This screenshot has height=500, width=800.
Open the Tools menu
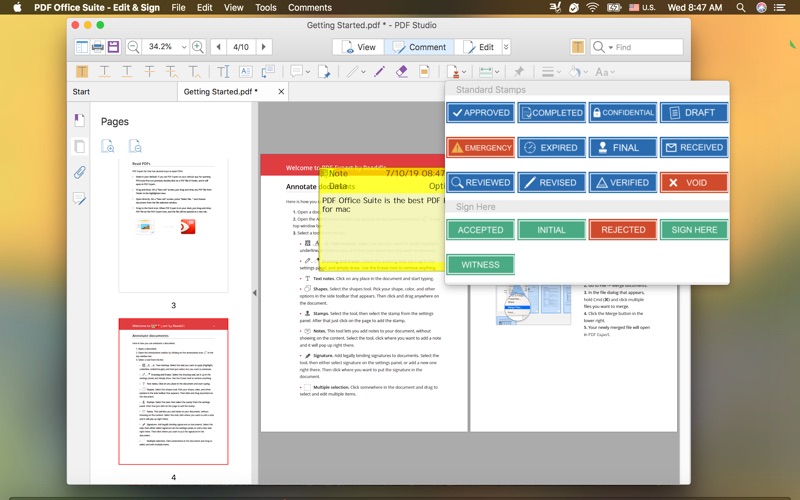tap(266, 7)
